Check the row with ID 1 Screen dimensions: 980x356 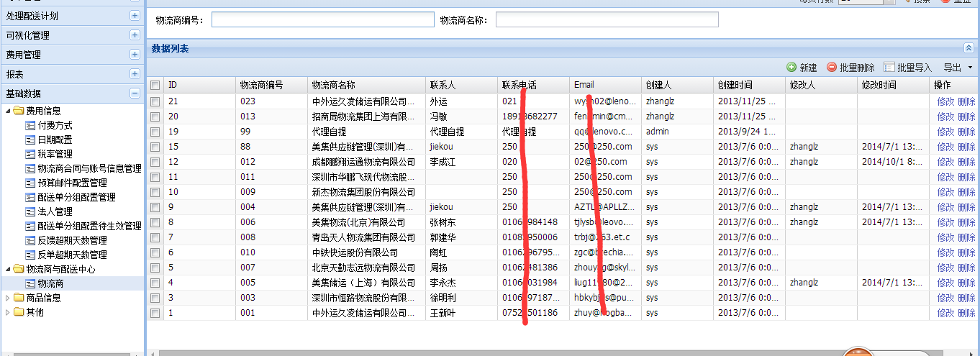[155, 313]
